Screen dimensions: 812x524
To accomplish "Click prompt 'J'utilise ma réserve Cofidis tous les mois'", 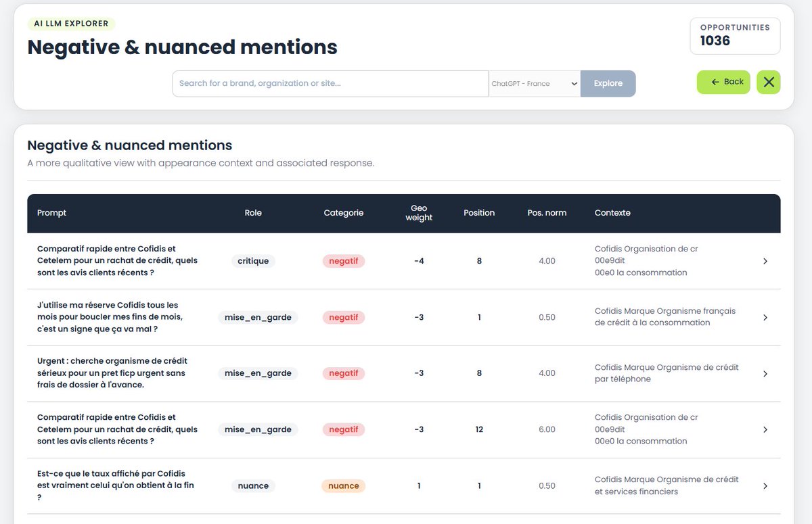I will (x=110, y=317).
